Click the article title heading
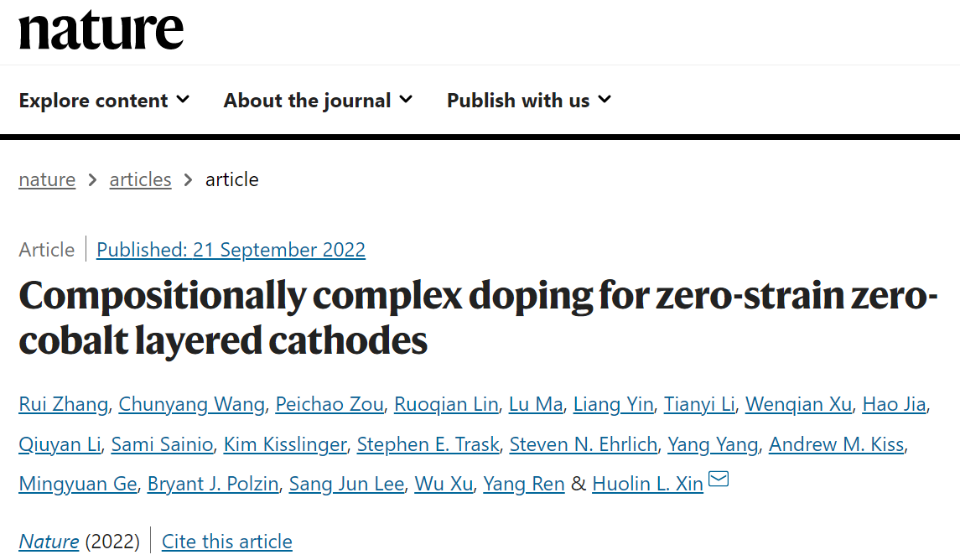The width and height of the screenshot is (960, 560). click(x=478, y=319)
